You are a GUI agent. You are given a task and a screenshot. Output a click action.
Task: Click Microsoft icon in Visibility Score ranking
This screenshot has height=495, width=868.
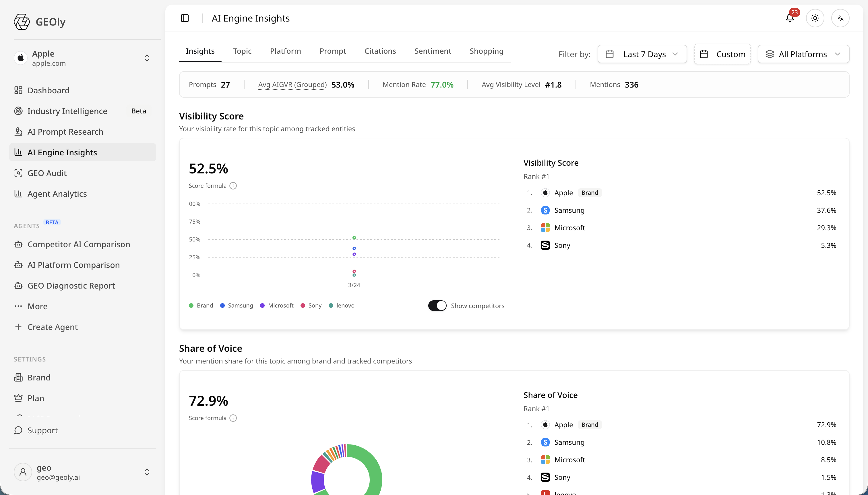click(545, 228)
